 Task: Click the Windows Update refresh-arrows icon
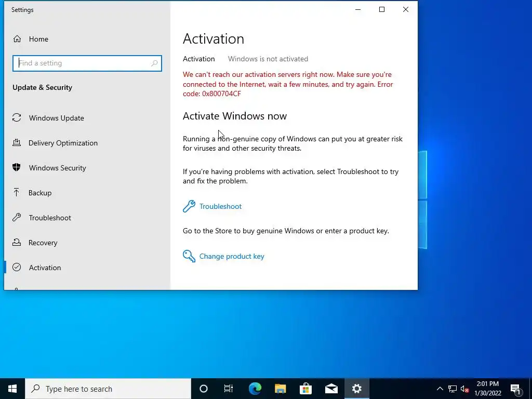point(17,118)
